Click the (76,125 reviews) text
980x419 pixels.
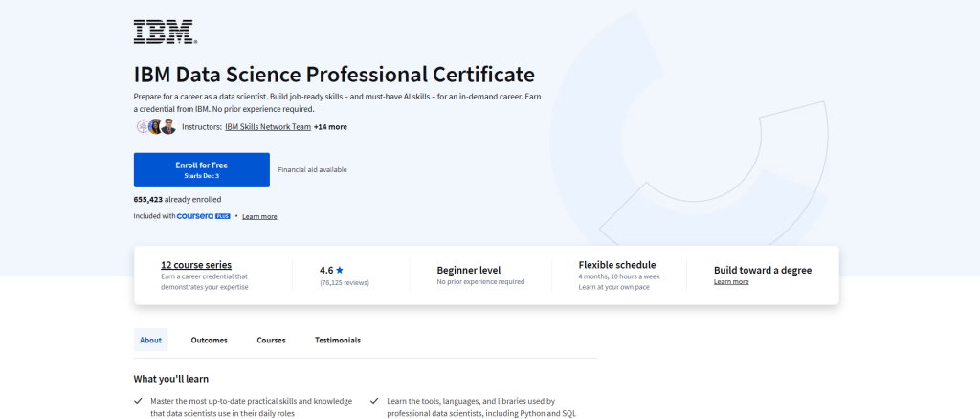[345, 283]
